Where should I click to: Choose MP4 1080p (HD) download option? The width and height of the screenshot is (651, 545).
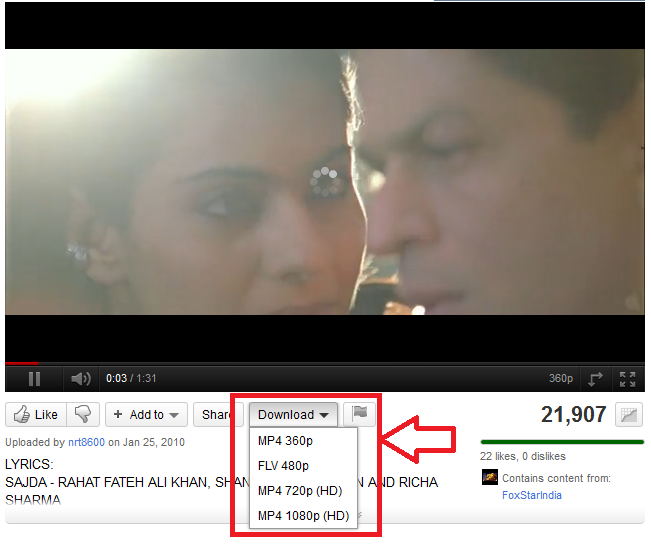click(303, 516)
